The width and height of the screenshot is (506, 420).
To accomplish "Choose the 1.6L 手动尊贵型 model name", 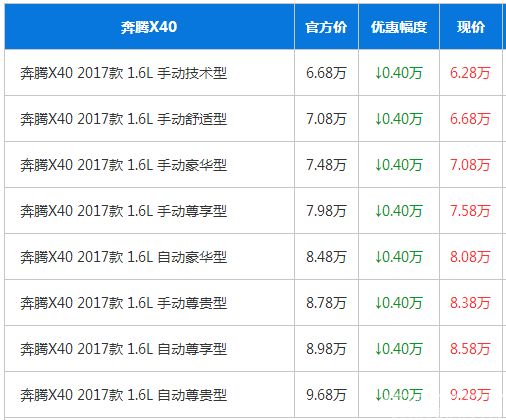I will 124,303.
